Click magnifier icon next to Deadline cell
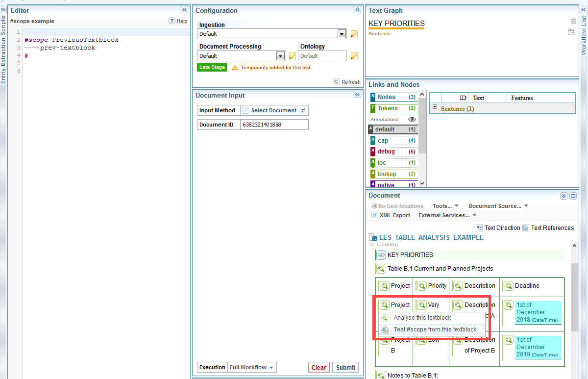The image size is (588, 379). (x=508, y=286)
